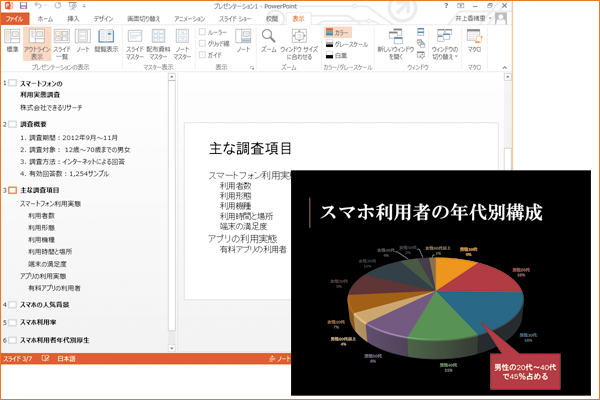Switch to Transitions (画面切り替え) tab

[x=143, y=19]
